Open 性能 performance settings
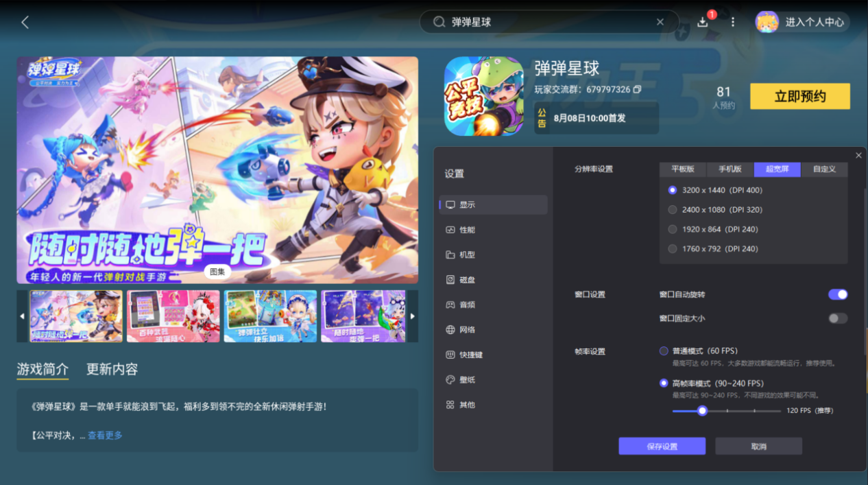This screenshot has width=868, height=485. [x=493, y=230]
